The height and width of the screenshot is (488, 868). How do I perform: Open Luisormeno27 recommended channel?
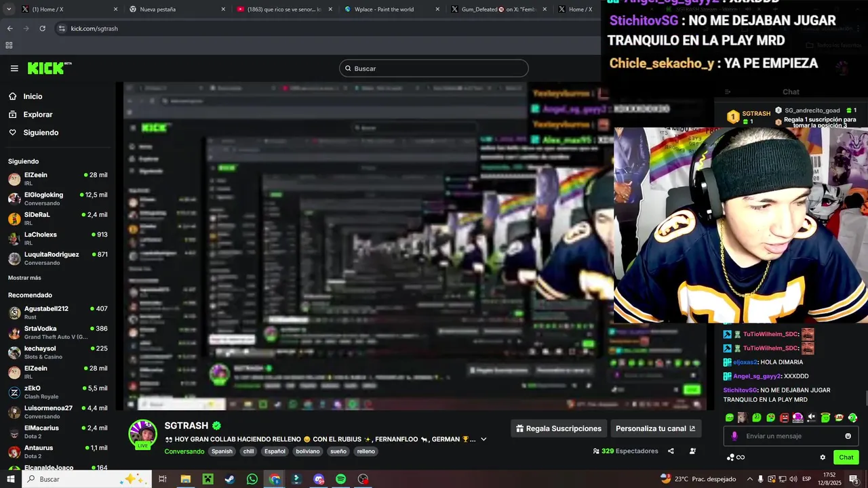pos(58,412)
